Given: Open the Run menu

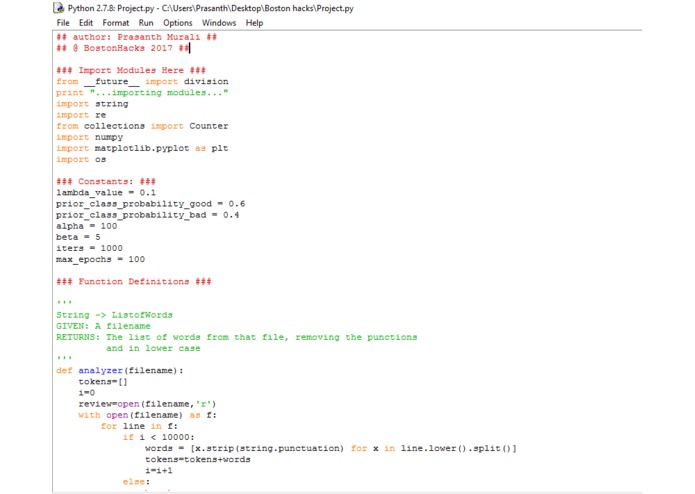Looking at the screenshot, I should [x=146, y=23].
